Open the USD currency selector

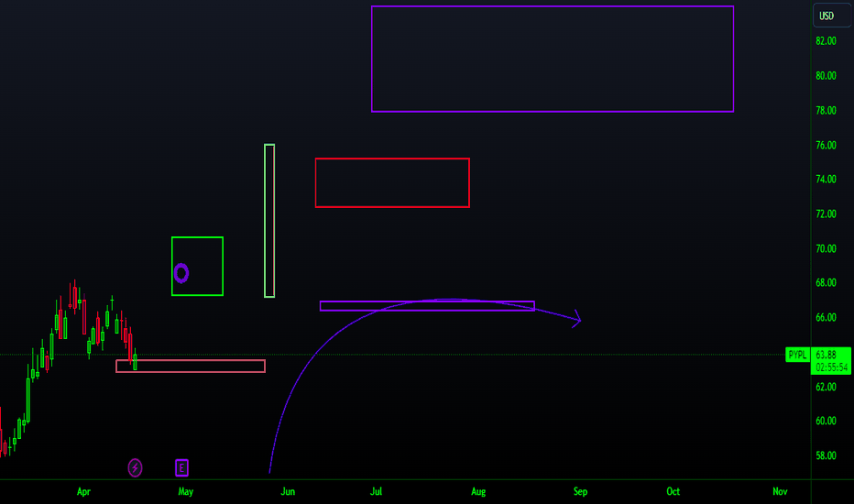tap(832, 16)
